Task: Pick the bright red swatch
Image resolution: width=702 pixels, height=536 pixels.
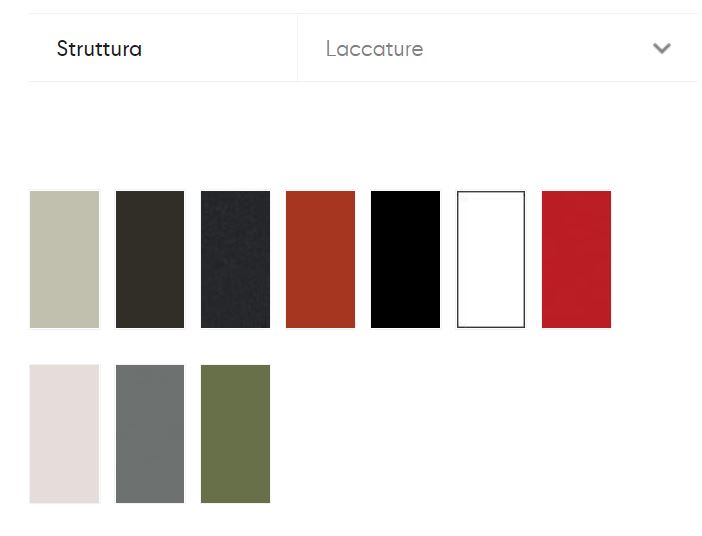Action: pos(576,259)
